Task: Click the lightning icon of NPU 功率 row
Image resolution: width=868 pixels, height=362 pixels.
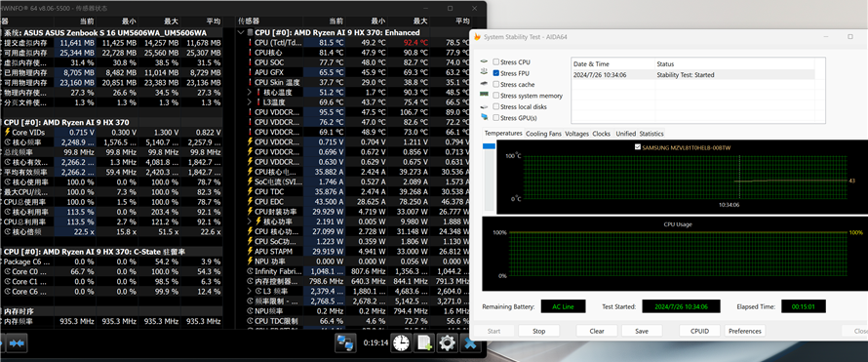Action: coord(251,261)
